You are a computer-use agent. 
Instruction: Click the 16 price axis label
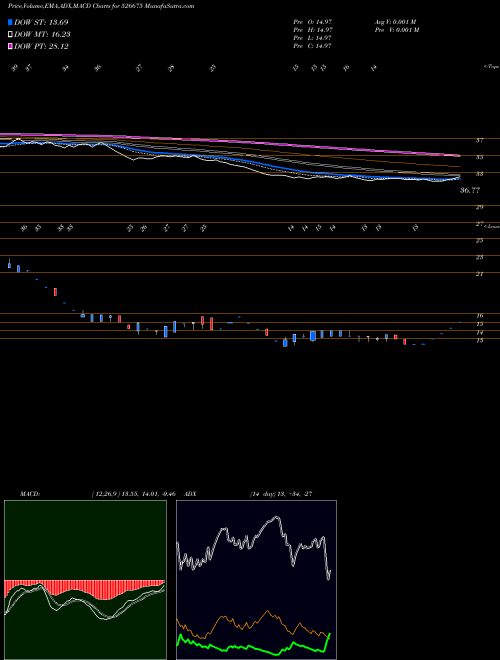(479, 315)
